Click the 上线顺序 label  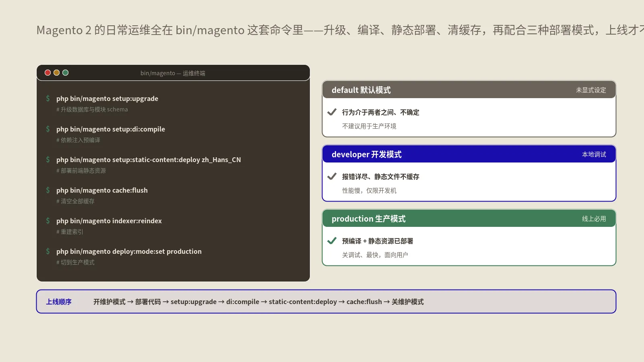point(59,302)
